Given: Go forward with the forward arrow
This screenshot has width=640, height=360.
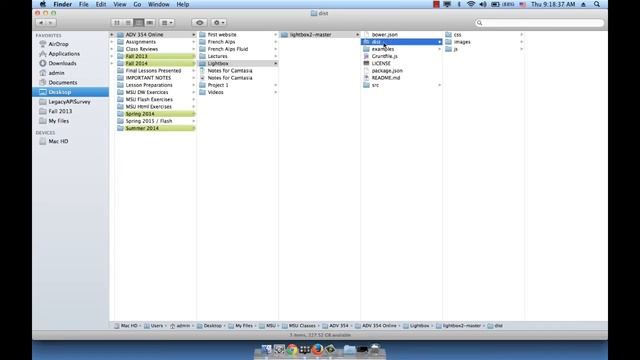Looking at the screenshot, I should (51, 23).
